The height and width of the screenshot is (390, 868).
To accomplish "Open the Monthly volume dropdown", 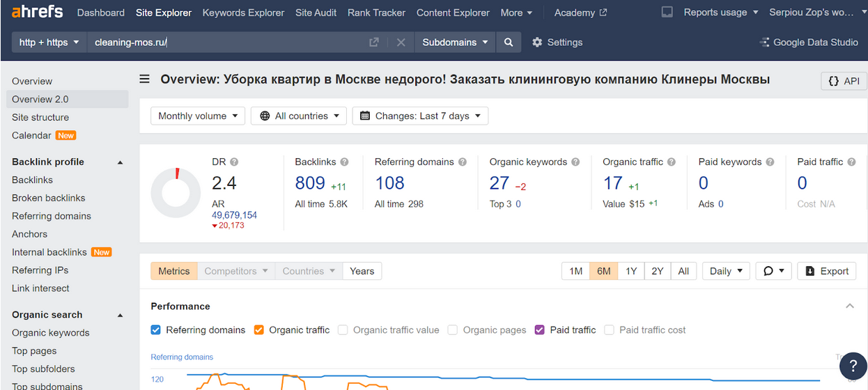I will [x=198, y=116].
